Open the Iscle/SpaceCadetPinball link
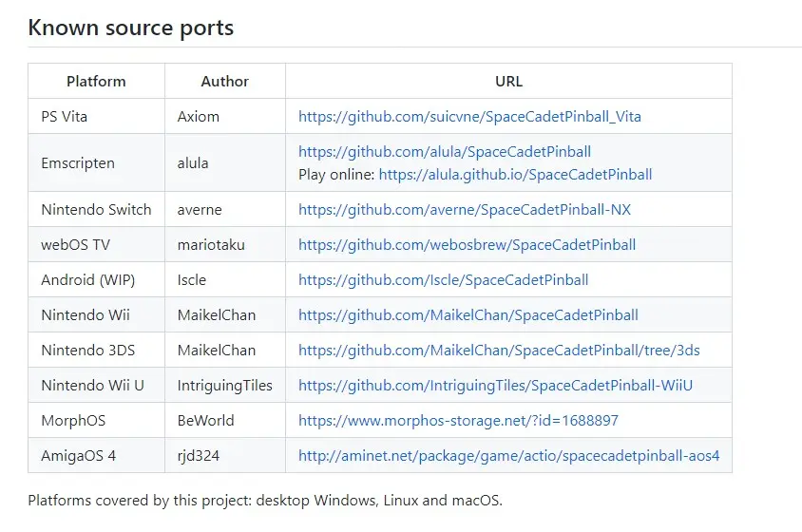Viewport: 802px width, 532px height. [x=444, y=280]
